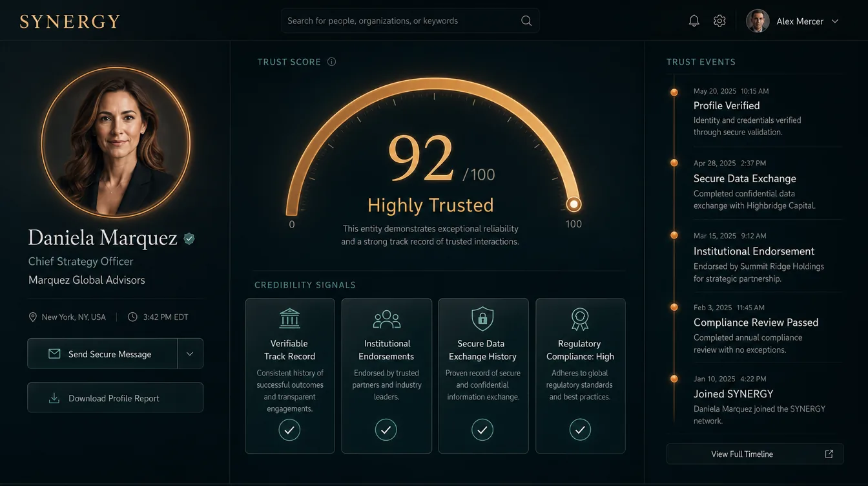Click the Feb 3, 2025 11:45 AM timestamp
The image size is (868, 486).
(x=729, y=308)
